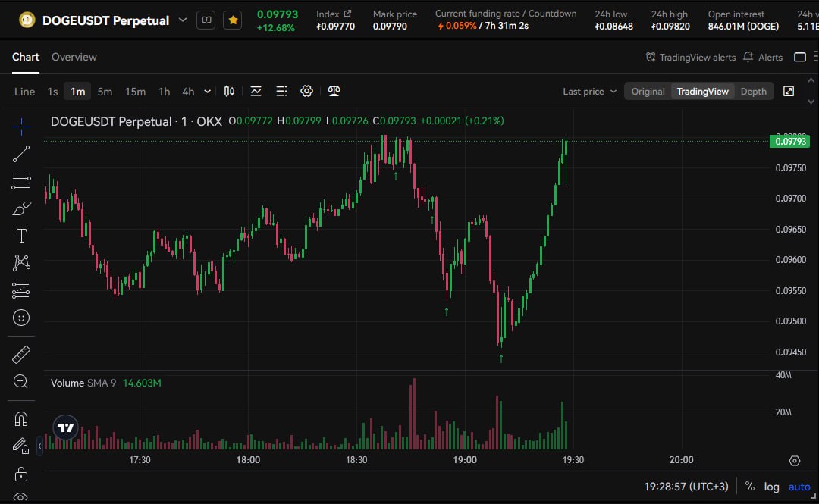Select the Line chart interval
Viewport: 819px width, 504px height.
(x=24, y=92)
